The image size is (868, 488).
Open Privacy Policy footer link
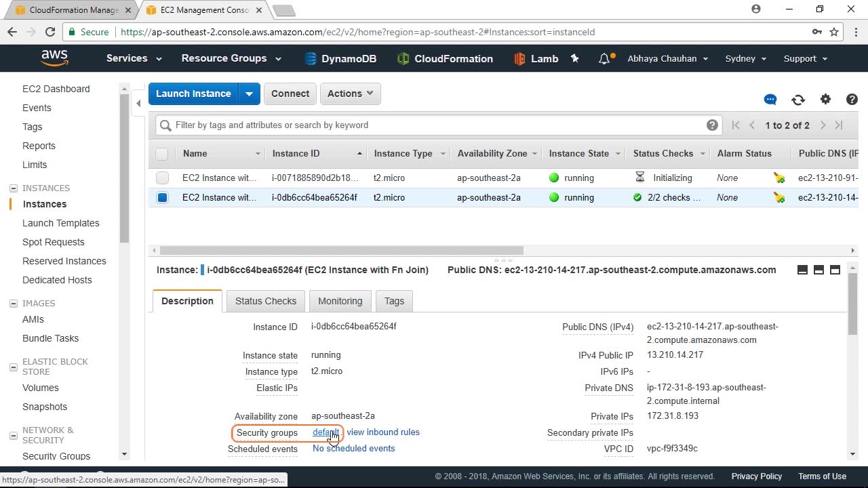tap(757, 476)
